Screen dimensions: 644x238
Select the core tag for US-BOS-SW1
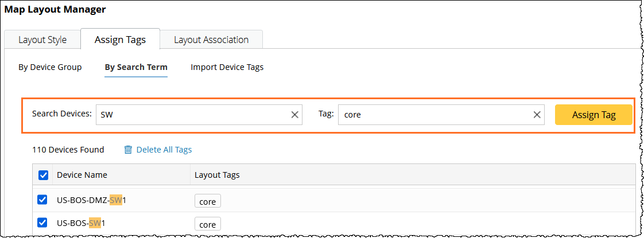coord(208,224)
